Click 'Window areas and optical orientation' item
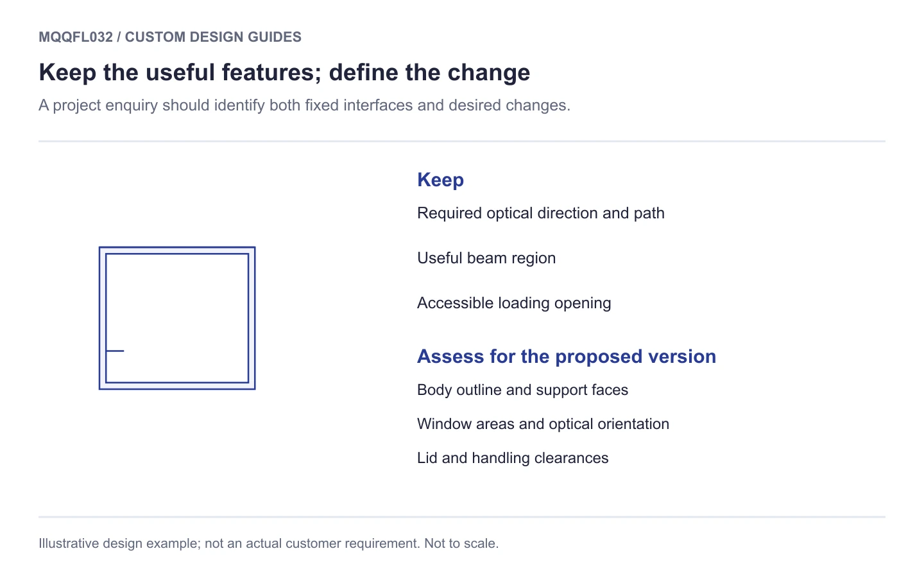924x578 pixels. pyautogui.click(x=543, y=424)
